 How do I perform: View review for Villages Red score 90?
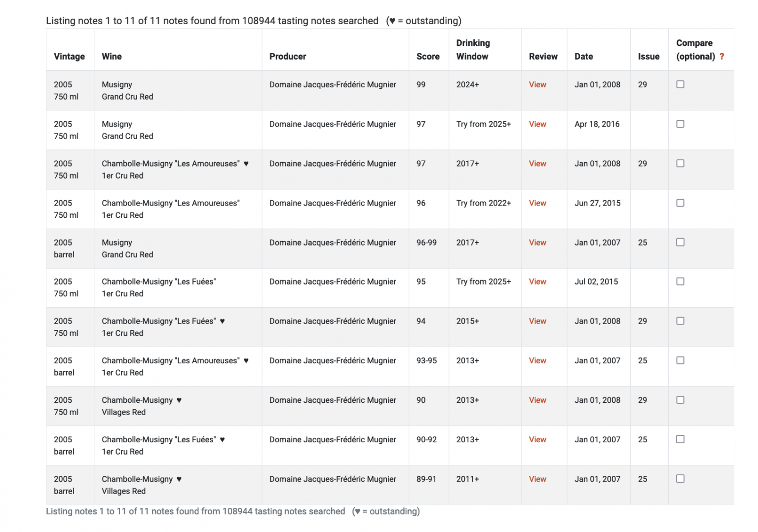[x=537, y=400]
